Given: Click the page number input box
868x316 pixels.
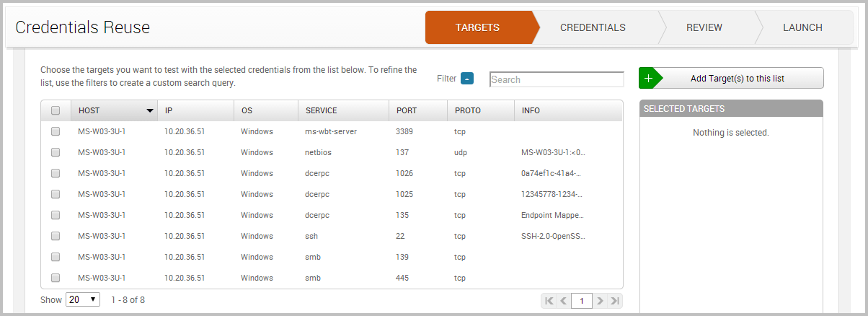Looking at the screenshot, I should coord(581,300).
